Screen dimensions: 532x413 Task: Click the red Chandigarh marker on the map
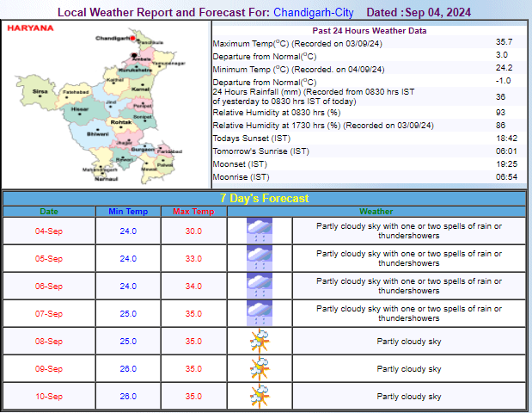point(134,36)
